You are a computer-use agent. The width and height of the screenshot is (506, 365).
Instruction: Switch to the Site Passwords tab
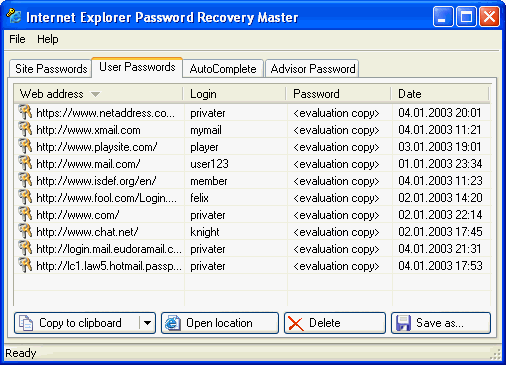click(51, 69)
